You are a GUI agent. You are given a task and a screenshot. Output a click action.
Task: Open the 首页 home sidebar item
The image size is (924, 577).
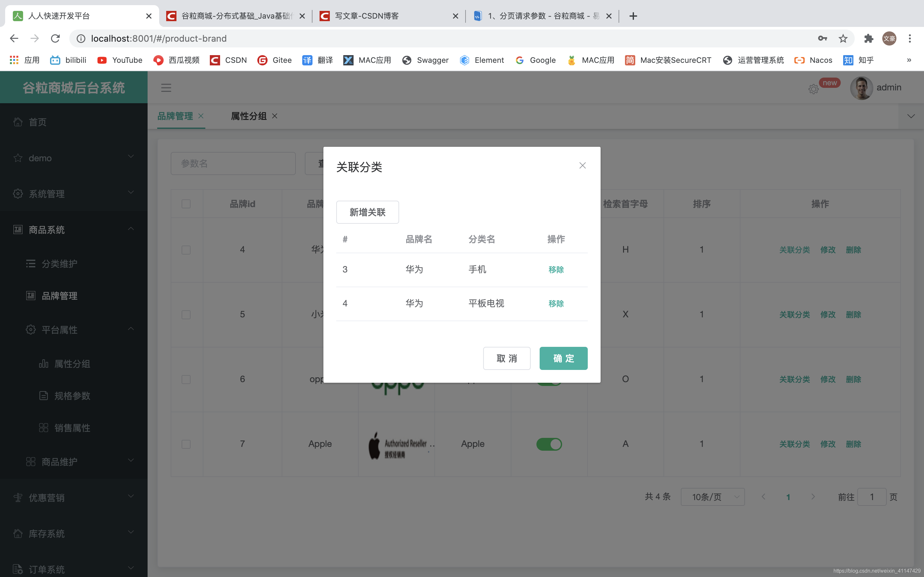pyautogui.click(x=38, y=122)
